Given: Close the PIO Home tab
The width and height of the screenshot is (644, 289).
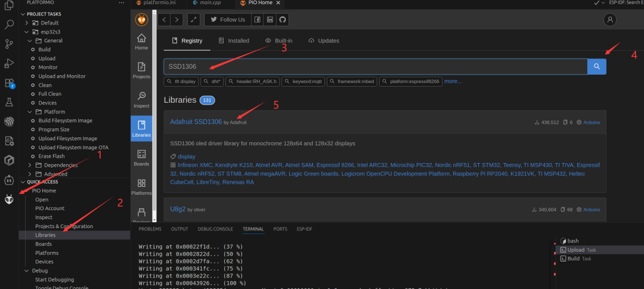Looking at the screenshot, I should (278, 2).
